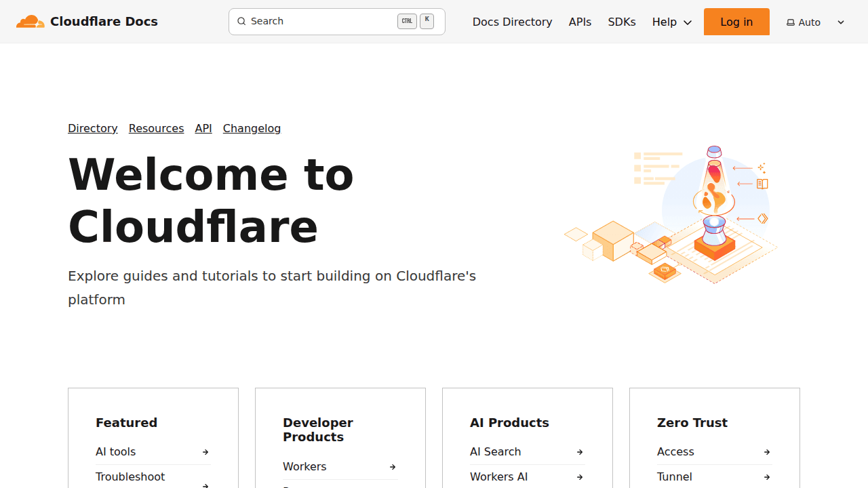Click the laptop icon in the theme selector
868x488 pixels.
point(791,22)
